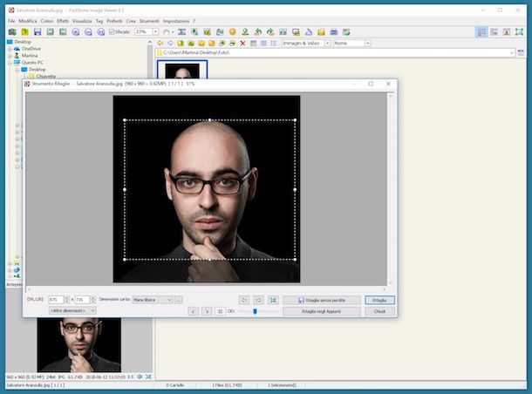Image resolution: width=532 pixels, height=394 pixels.
Task: Open the Immagini & Video filter dropdown
Action: pos(327,43)
